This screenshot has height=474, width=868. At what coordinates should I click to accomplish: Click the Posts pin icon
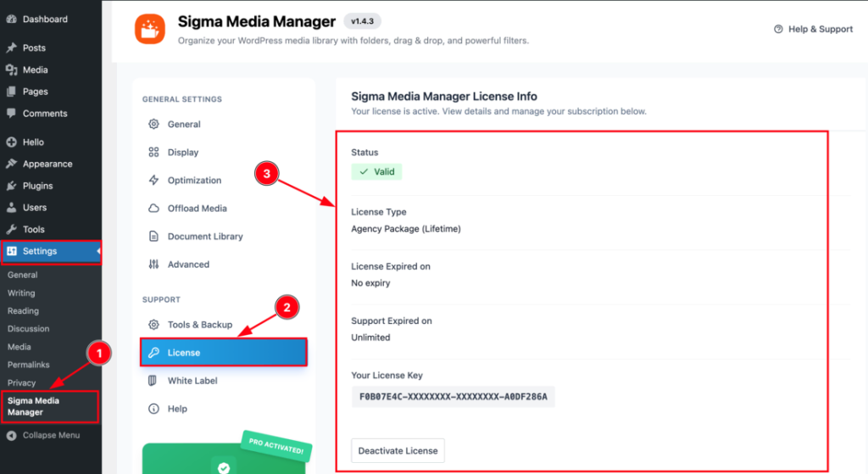[11, 47]
